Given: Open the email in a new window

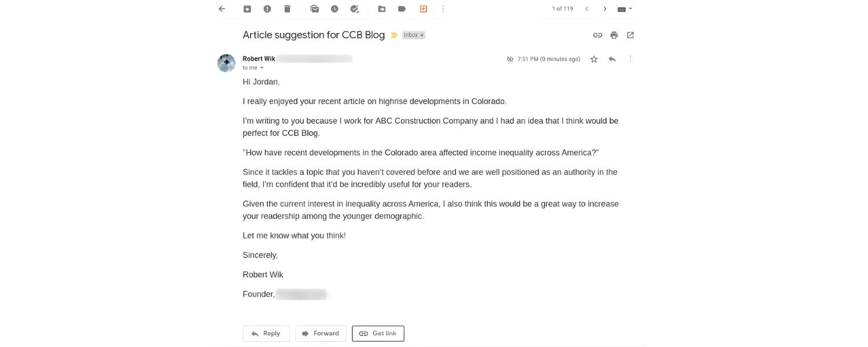Looking at the screenshot, I should coord(630,35).
